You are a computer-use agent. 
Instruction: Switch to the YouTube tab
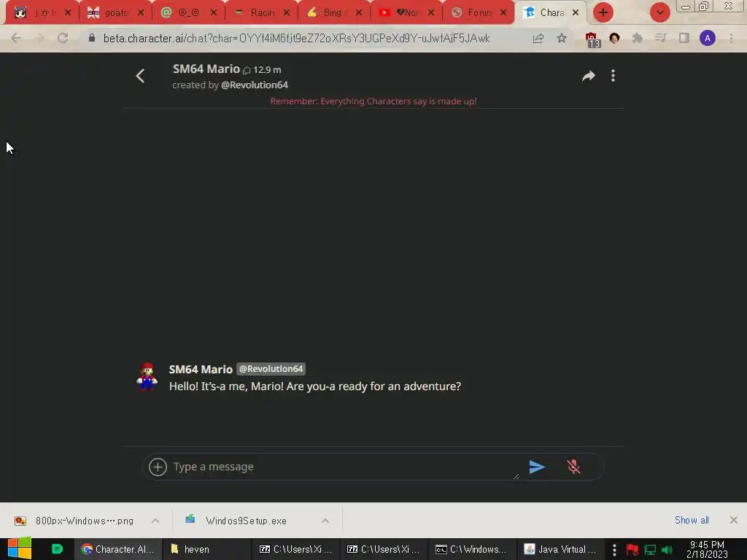[406, 12]
